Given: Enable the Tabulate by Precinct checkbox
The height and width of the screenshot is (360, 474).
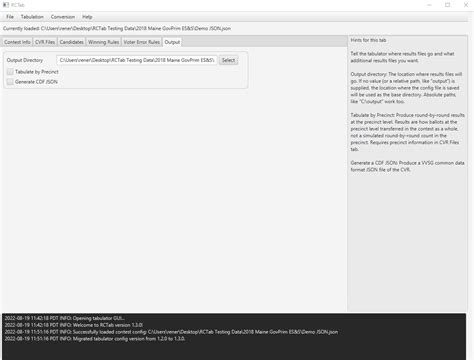Looking at the screenshot, I should point(10,72).
